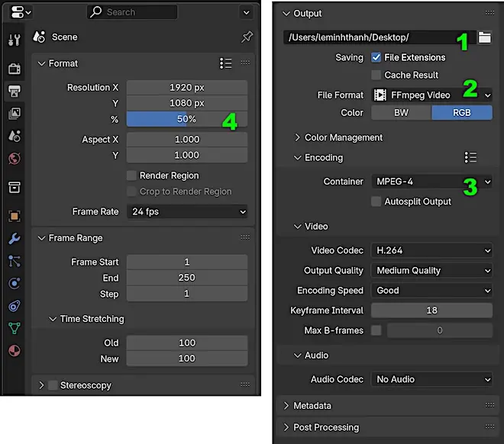
Task: Set color mode to BW
Action: (401, 113)
